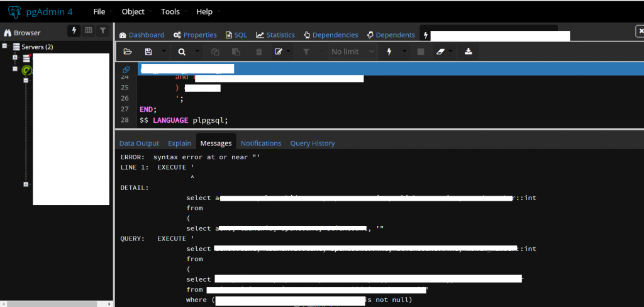
Task: Click the Clear eraser icon in the query toolbar
Action: click(x=440, y=52)
